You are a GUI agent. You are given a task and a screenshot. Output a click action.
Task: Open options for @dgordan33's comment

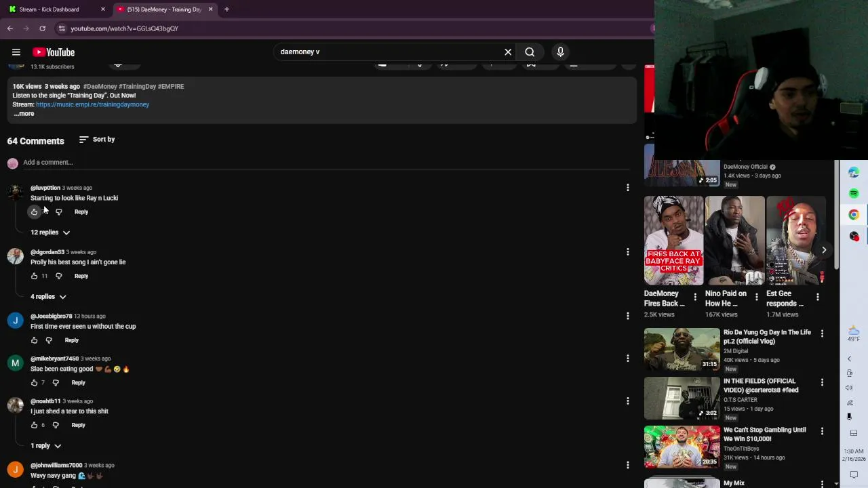[627, 251]
